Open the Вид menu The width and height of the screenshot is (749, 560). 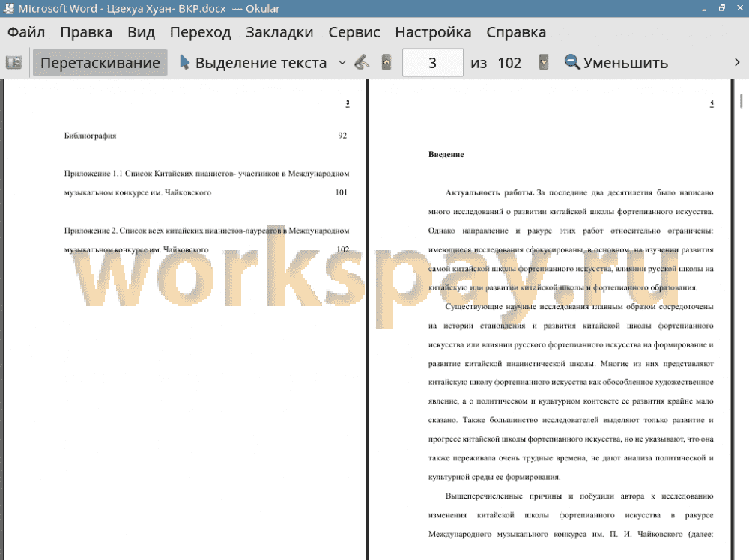tap(141, 32)
